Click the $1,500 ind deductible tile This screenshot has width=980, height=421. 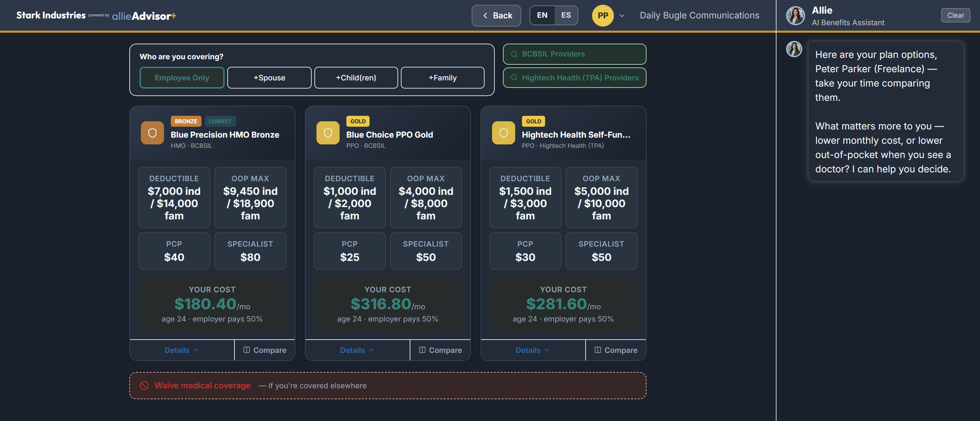pyautogui.click(x=525, y=198)
